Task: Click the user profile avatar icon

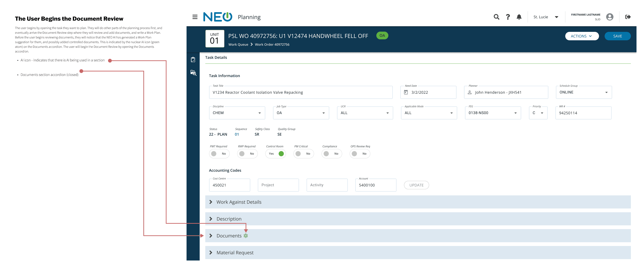Action: [x=610, y=17]
